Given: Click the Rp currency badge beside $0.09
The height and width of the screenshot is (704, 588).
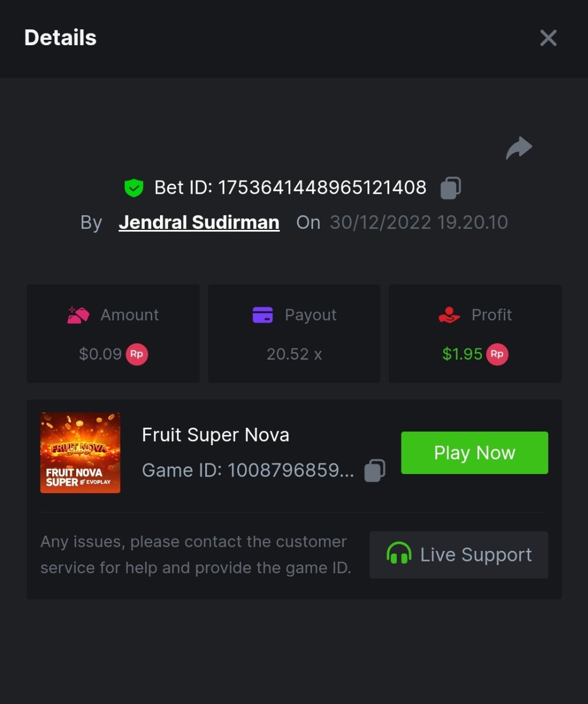Looking at the screenshot, I should (137, 354).
